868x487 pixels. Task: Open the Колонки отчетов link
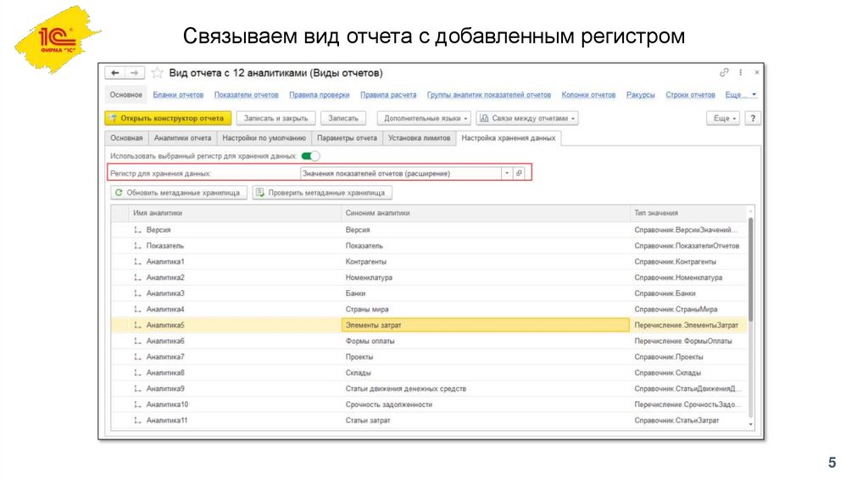[x=588, y=95]
